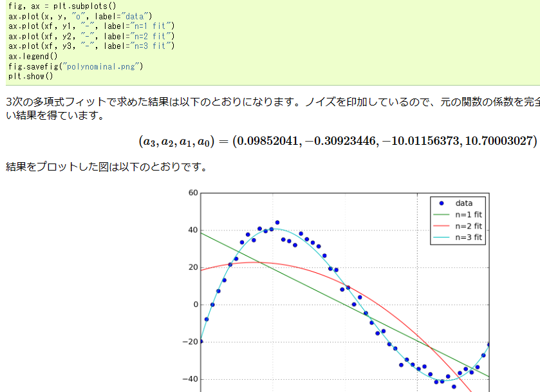Click the y-axis label −40
Viewport: 540px width, 392px height.
tap(190, 379)
